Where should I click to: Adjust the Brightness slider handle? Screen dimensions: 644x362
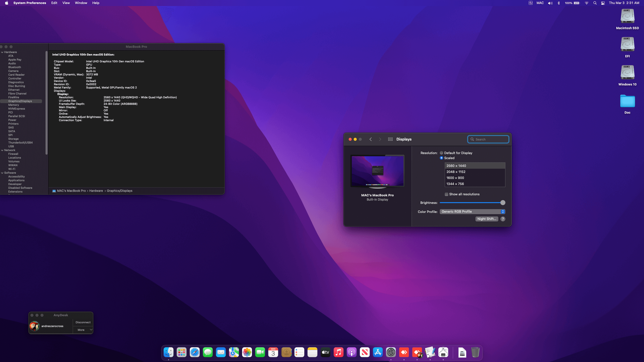click(x=503, y=203)
